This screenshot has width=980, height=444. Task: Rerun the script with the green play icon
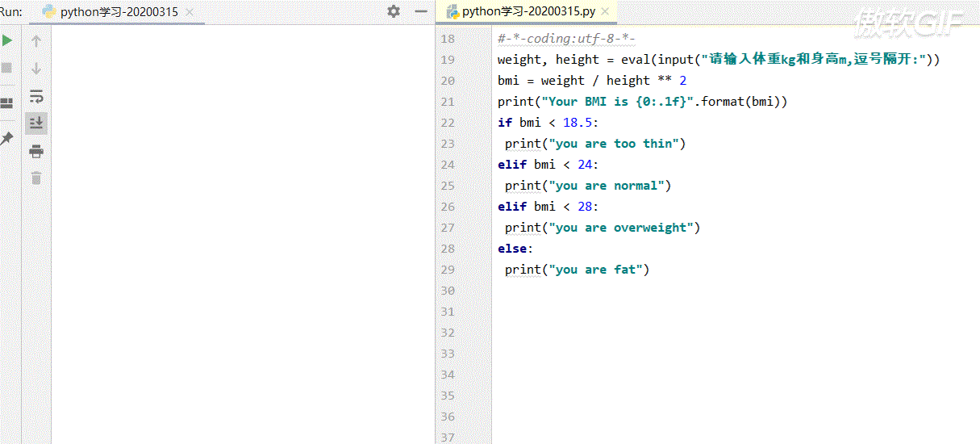point(6,40)
